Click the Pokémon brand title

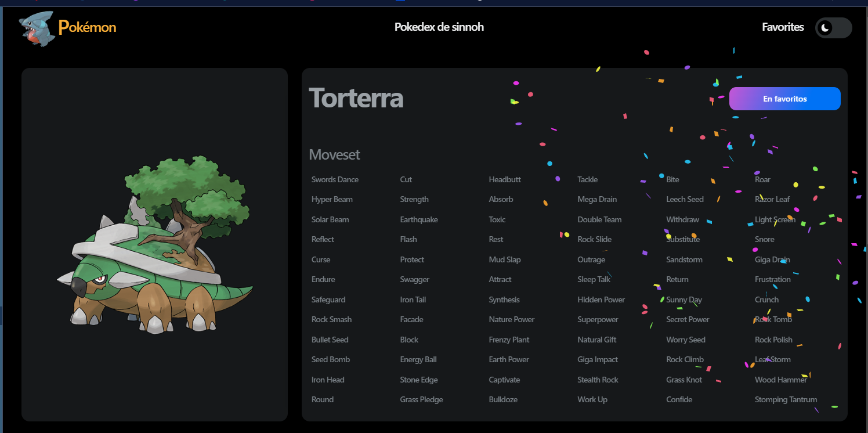click(87, 27)
